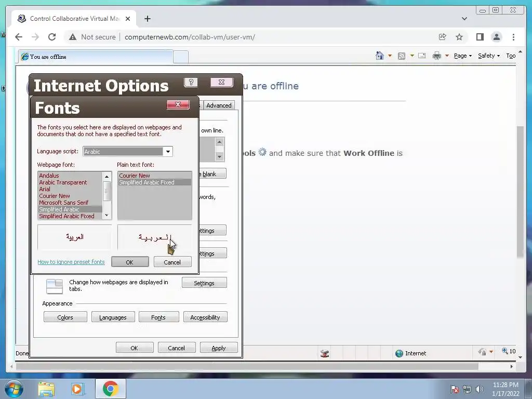Switch to the Advanced tab
The height and width of the screenshot is (399, 532).
[x=219, y=105]
